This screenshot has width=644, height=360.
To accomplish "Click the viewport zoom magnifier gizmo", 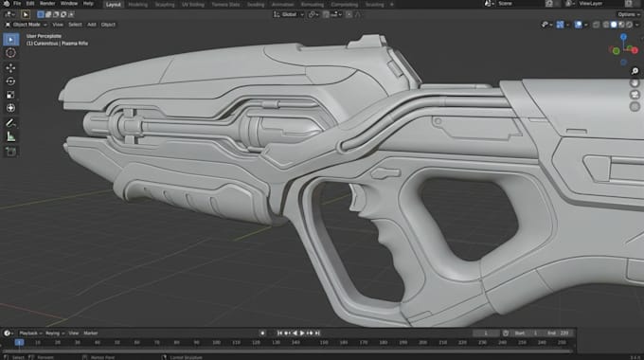I will pyautogui.click(x=635, y=71).
